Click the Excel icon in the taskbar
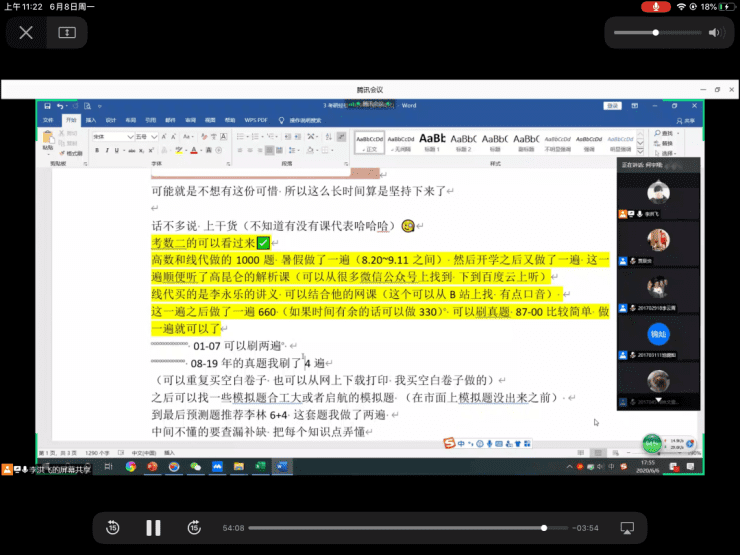This screenshot has height=555, width=740. tap(260, 467)
